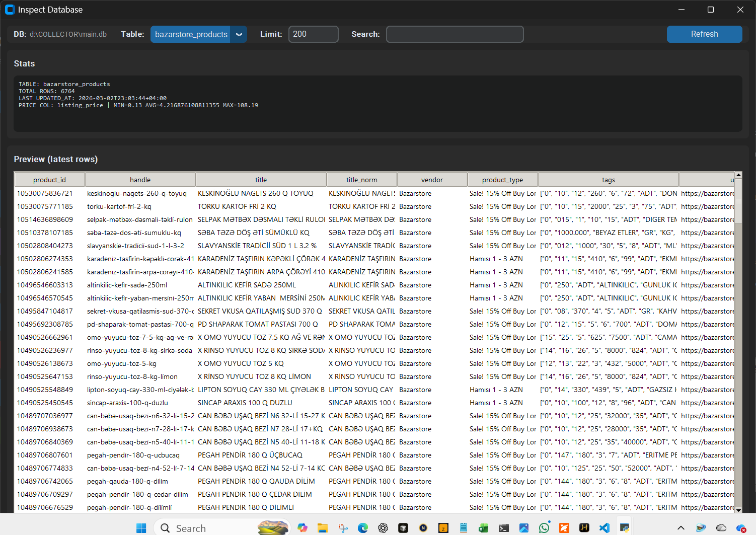Open Excel from the taskbar
This screenshot has width=756, height=535.
(x=484, y=528)
